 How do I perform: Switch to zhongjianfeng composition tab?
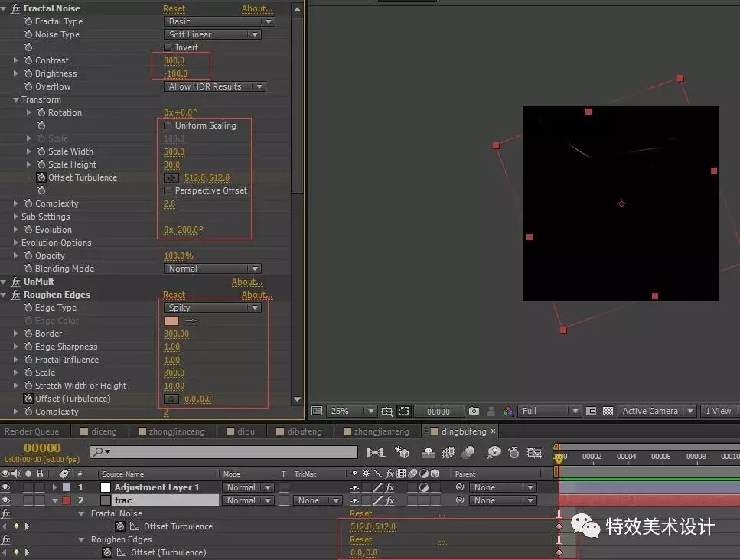(377, 431)
